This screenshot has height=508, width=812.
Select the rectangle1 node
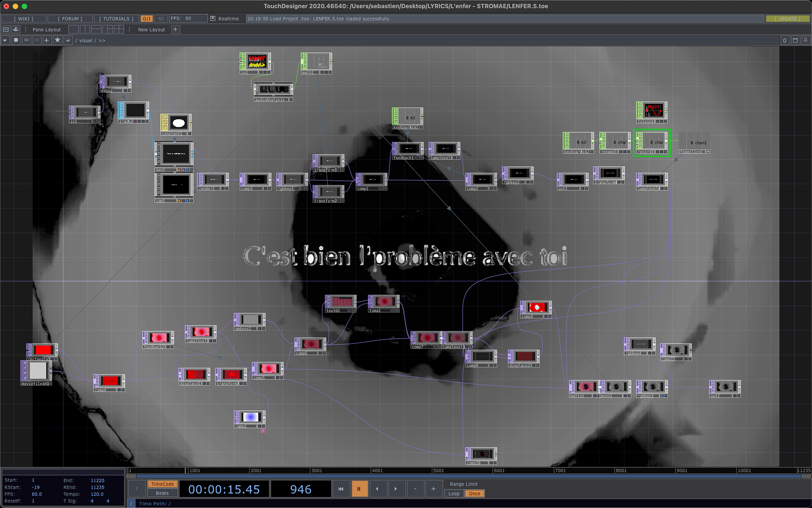click(42, 352)
